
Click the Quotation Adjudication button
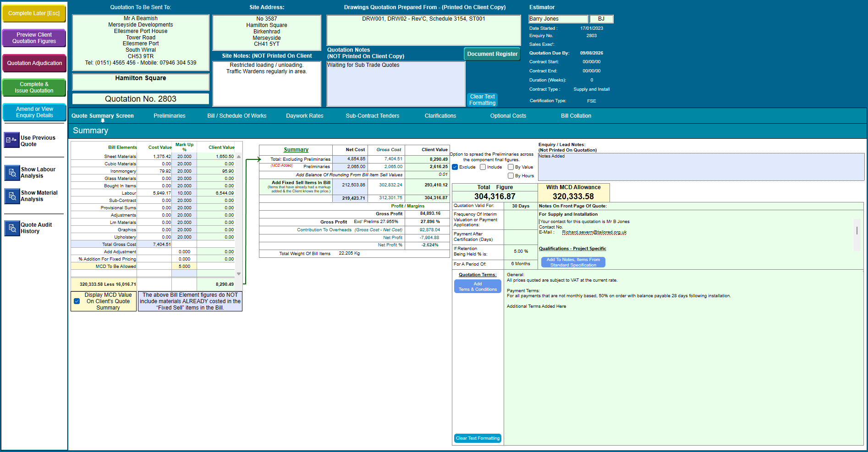[x=34, y=63]
